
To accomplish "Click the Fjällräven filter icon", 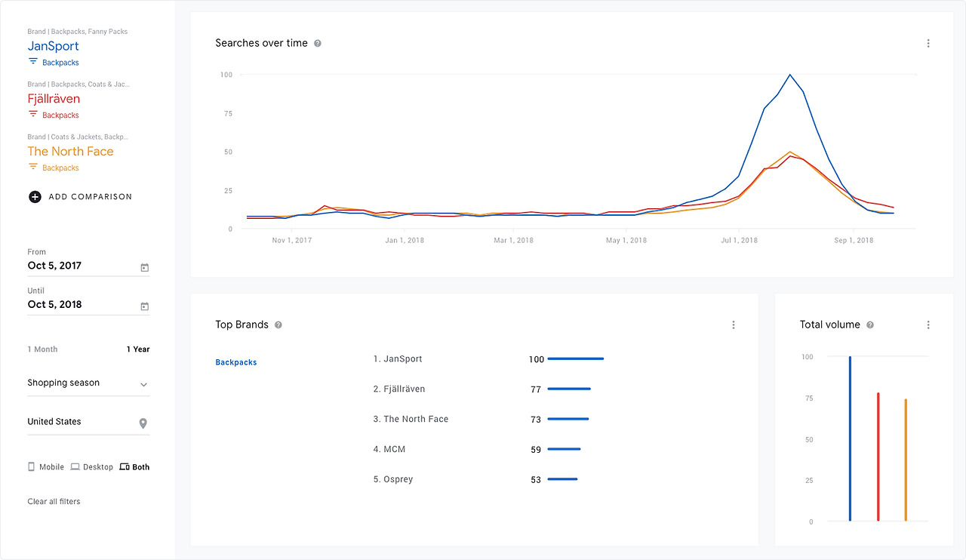I will coord(33,115).
